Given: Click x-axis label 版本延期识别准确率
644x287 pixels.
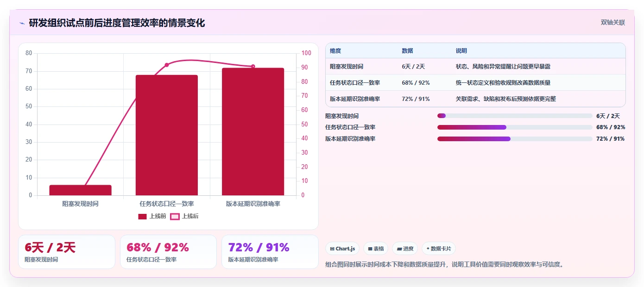Looking at the screenshot, I should coord(253,204).
